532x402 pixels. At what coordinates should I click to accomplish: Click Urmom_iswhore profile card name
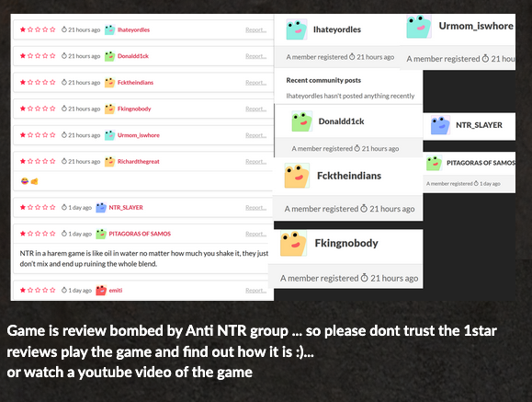click(476, 26)
